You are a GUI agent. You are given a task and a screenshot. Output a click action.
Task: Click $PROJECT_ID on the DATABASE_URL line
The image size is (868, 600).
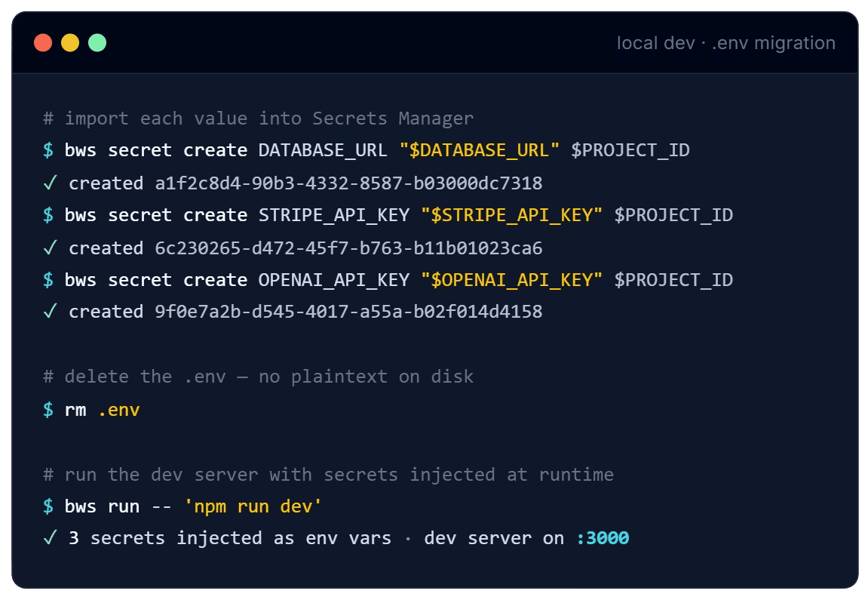click(630, 150)
